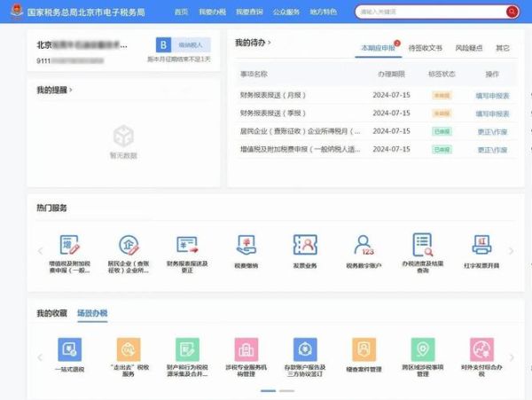
Task: Click 已申报 status of 增值税 row
Action: tap(442, 149)
